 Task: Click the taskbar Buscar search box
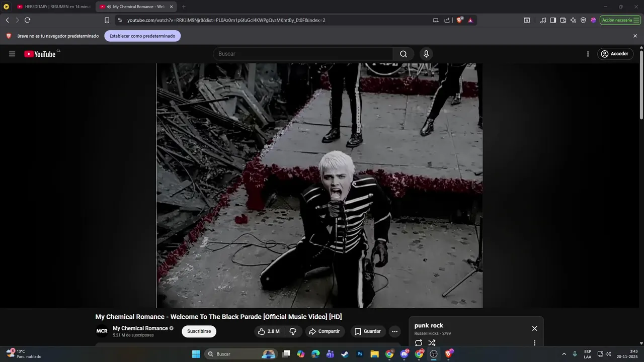point(242,354)
